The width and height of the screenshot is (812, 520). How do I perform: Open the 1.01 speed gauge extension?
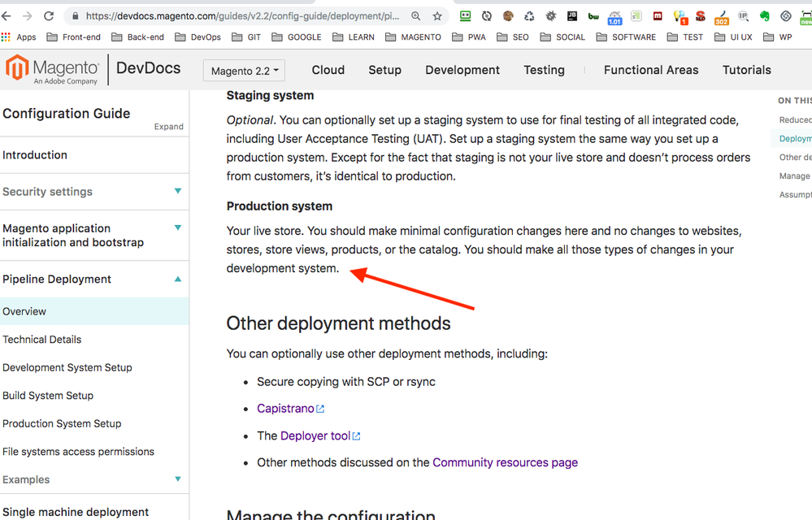614,18
